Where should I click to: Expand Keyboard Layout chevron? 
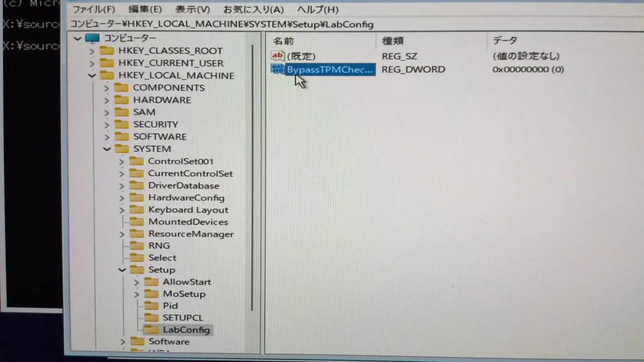(x=121, y=210)
